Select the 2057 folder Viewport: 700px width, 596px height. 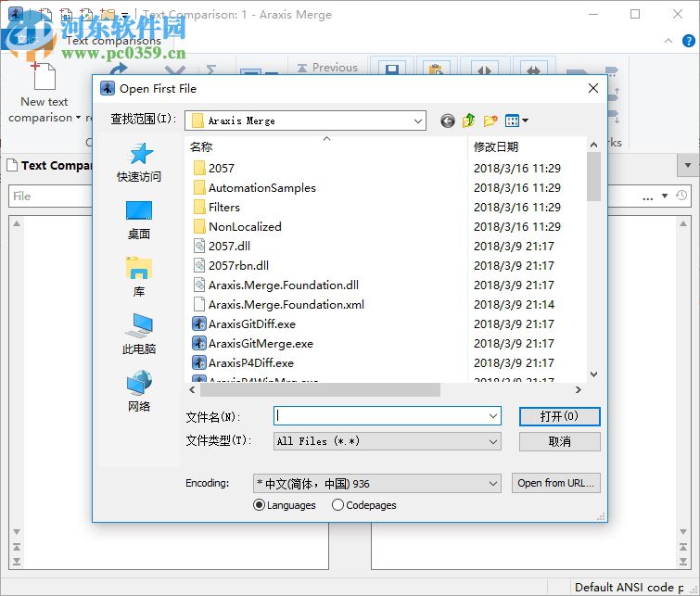point(214,169)
